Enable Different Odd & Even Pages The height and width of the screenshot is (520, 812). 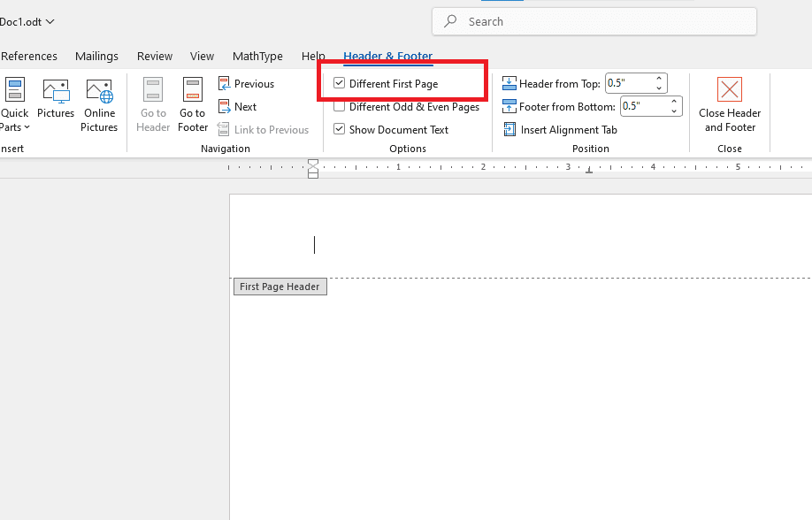click(339, 106)
